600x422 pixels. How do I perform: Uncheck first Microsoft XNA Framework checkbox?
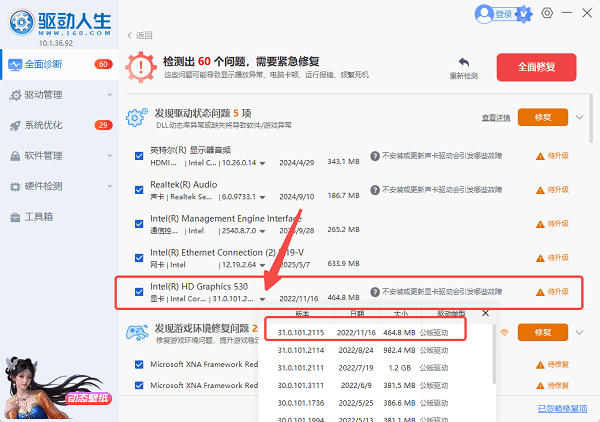click(x=139, y=364)
